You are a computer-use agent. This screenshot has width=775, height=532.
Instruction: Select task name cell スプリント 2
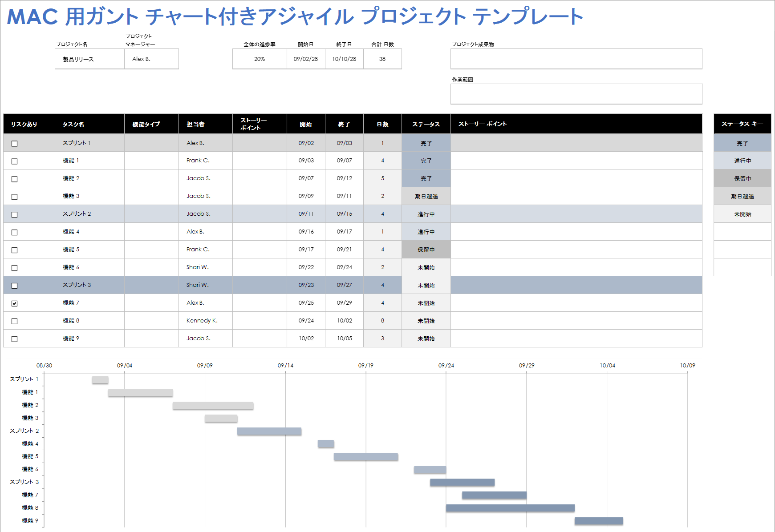pyautogui.click(x=89, y=214)
